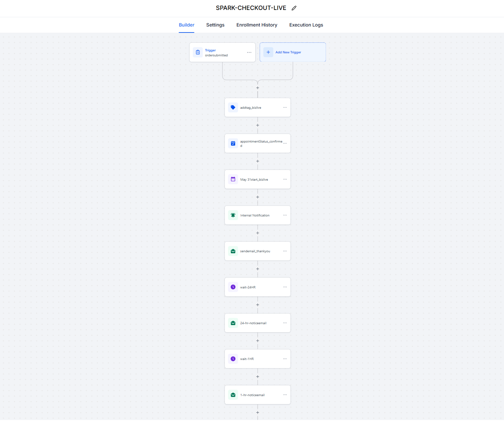
Task: Click the calendar-check icon on appointmentStatus step
Action: (233, 144)
